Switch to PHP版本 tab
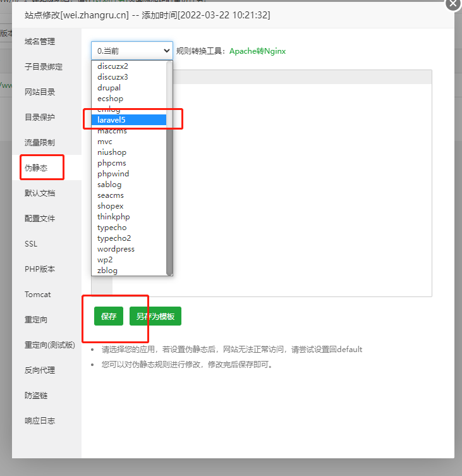Screen dimensions: 462x476 [39, 269]
